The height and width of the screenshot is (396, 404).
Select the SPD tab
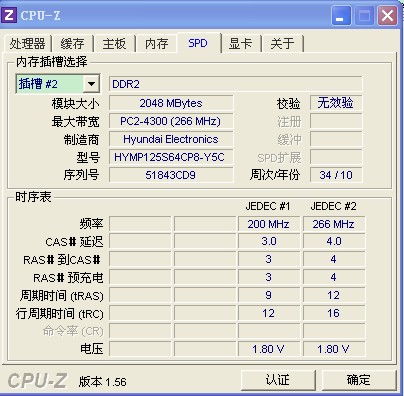click(198, 43)
